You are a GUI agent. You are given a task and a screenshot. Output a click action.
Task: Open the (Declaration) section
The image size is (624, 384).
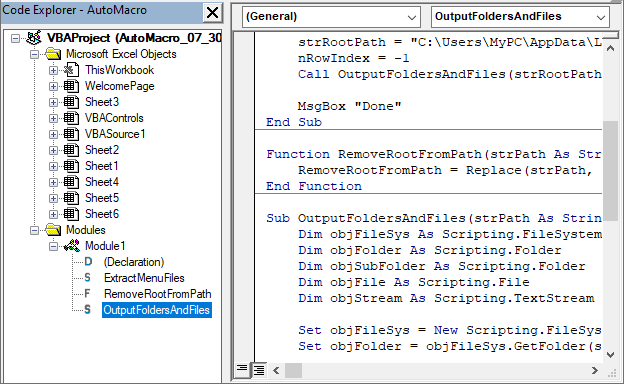point(134,262)
